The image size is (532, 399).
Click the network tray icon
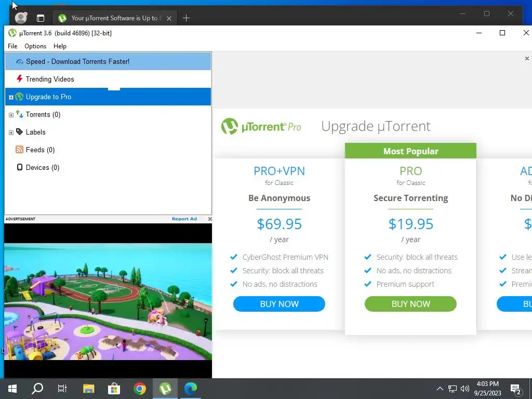453,389
